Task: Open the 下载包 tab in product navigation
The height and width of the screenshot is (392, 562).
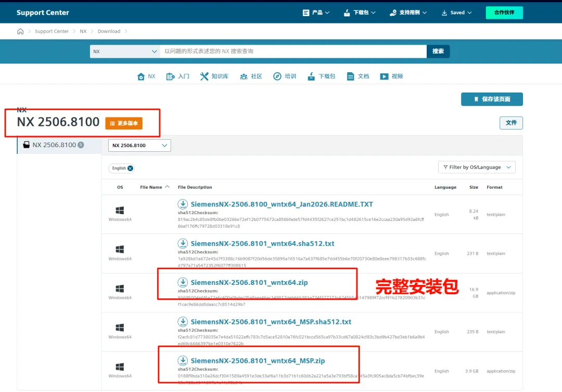Action: pyautogui.click(x=322, y=76)
